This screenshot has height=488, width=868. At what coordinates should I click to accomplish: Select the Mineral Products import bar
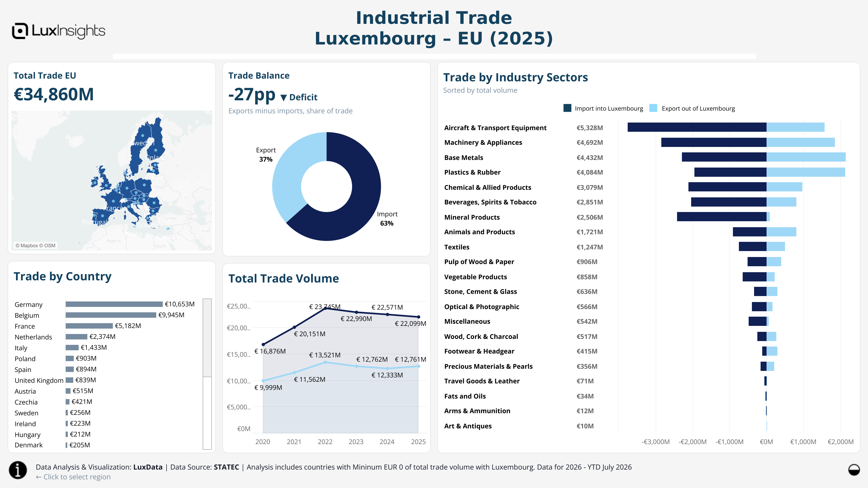tap(722, 217)
